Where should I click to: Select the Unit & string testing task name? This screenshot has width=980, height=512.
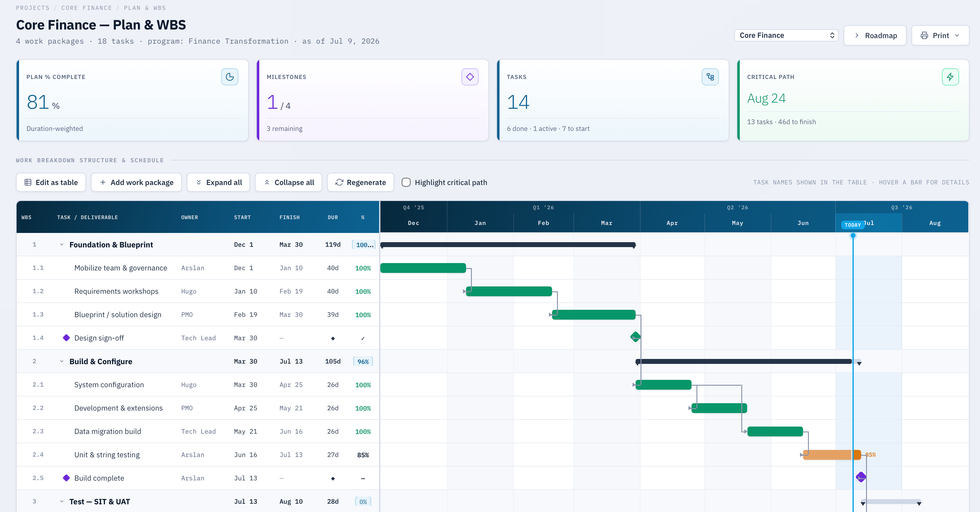point(107,455)
